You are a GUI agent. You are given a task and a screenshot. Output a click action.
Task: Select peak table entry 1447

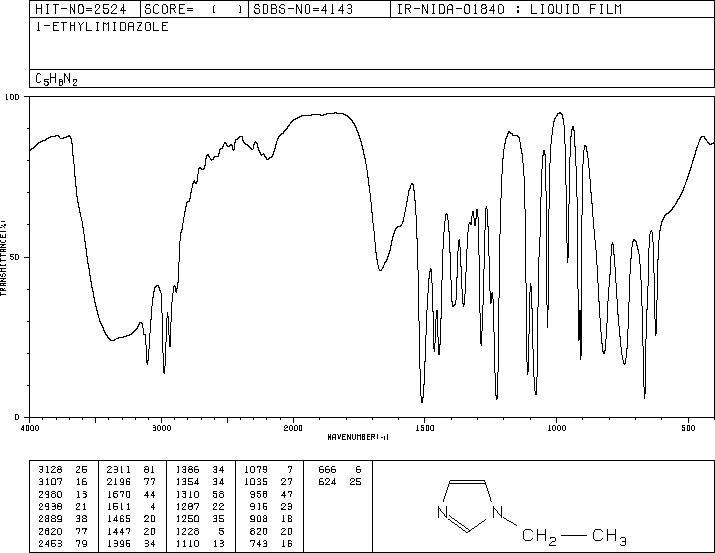(119, 531)
